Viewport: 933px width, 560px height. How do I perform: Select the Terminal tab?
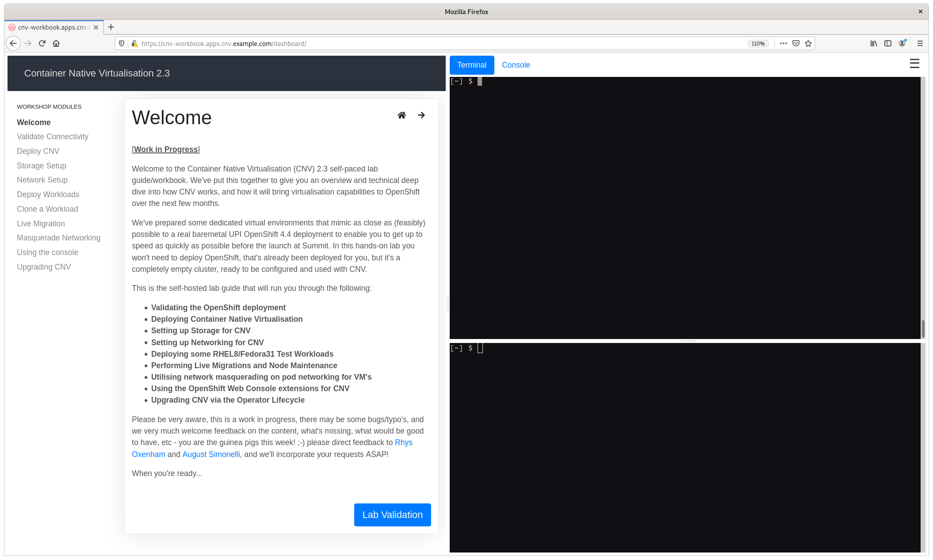472,65
